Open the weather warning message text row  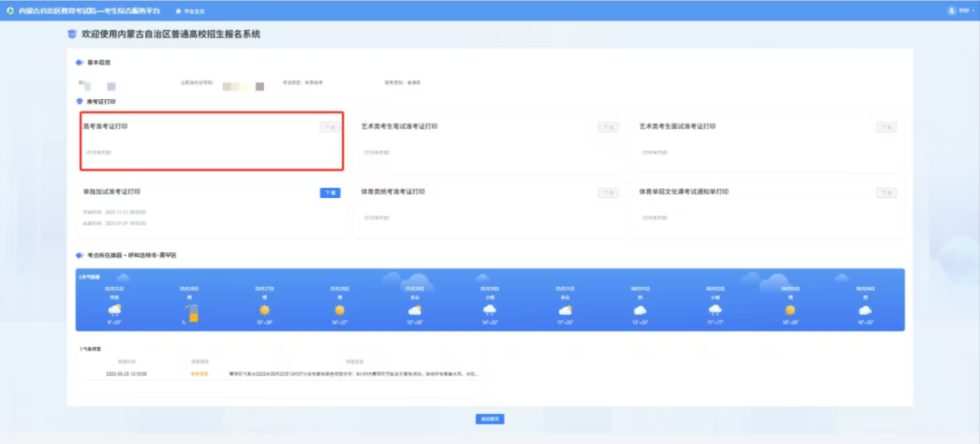pyautogui.click(x=354, y=373)
